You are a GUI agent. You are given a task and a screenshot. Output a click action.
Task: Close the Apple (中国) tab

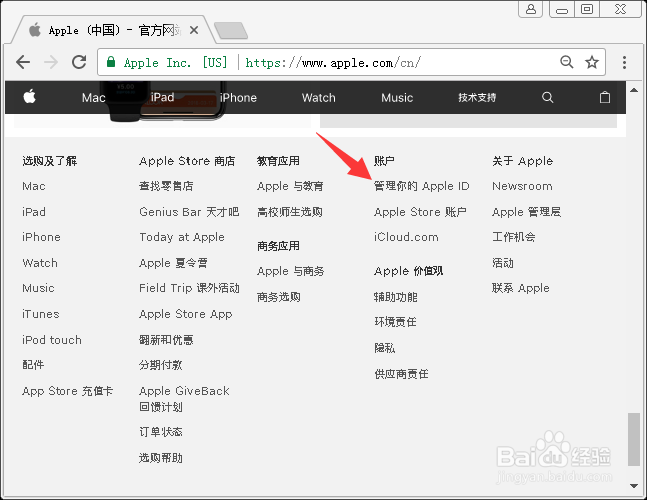(x=194, y=30)
